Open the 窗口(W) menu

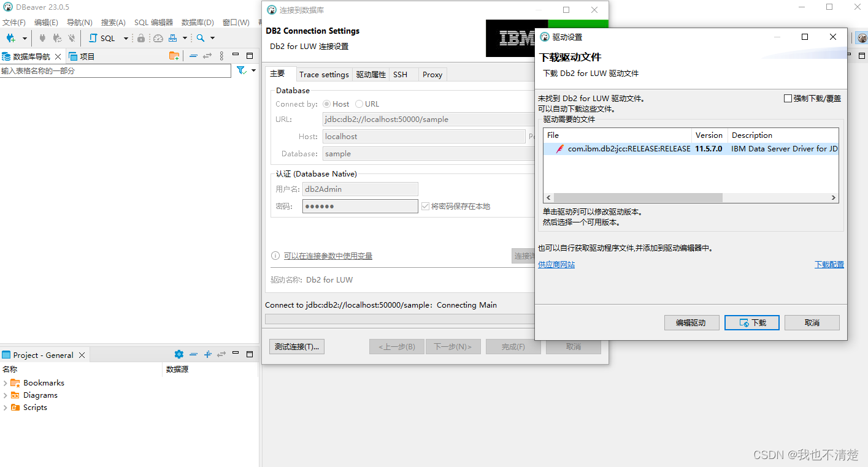coord(236,22)
